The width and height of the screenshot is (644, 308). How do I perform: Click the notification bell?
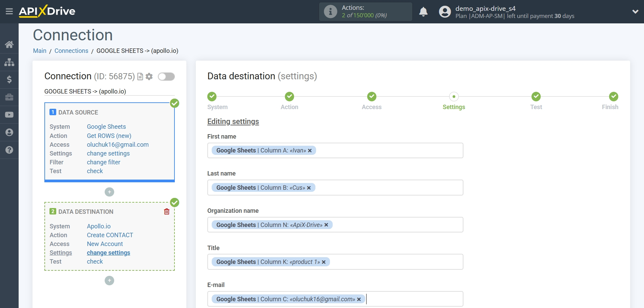point(423,12)
